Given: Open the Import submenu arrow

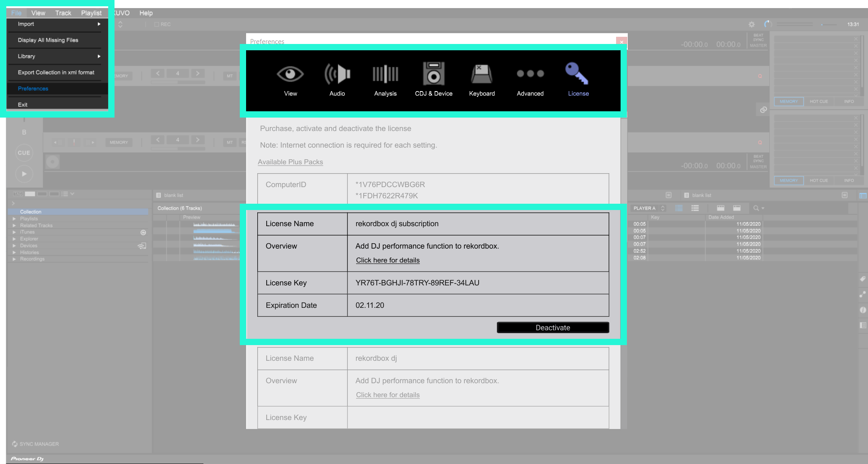Looking at the screenshot, I should 99,24.
